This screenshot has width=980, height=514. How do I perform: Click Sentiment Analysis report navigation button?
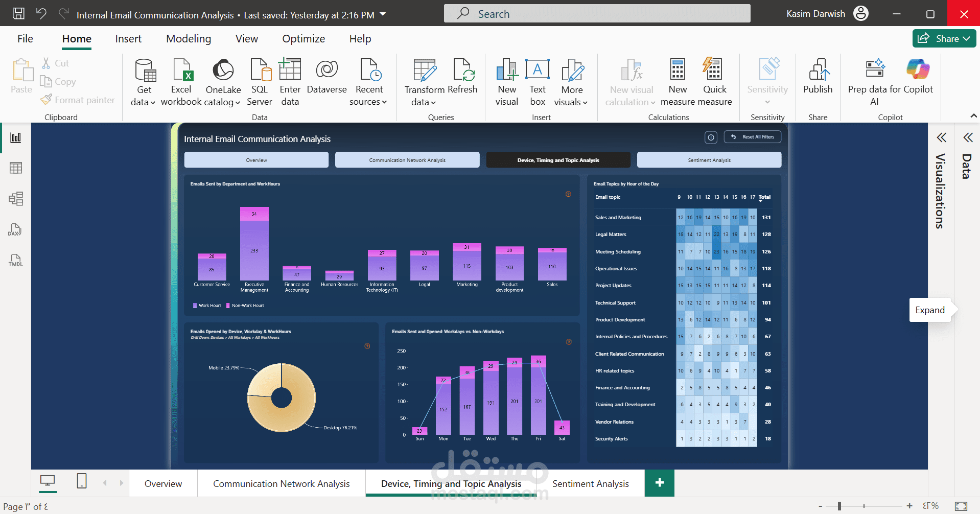tap(709, 160)
